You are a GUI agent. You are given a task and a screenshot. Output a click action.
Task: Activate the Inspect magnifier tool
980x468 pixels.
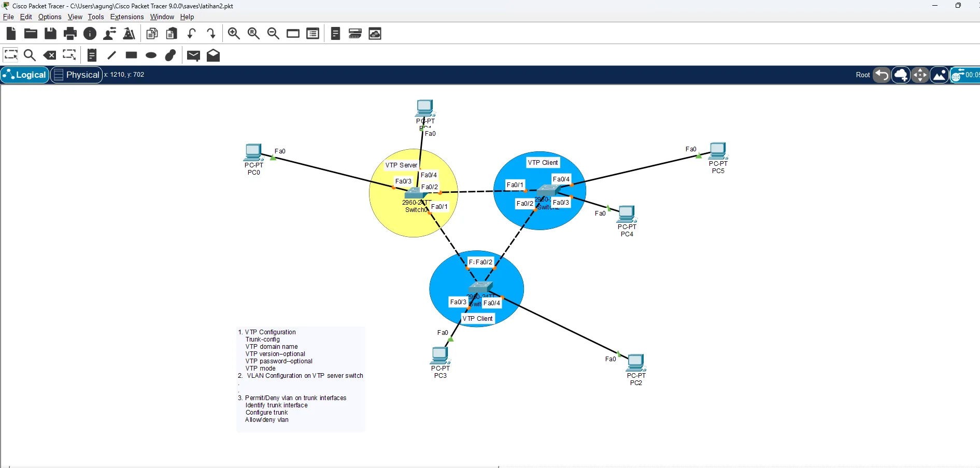pyautogui.click(x=30, y=55)
